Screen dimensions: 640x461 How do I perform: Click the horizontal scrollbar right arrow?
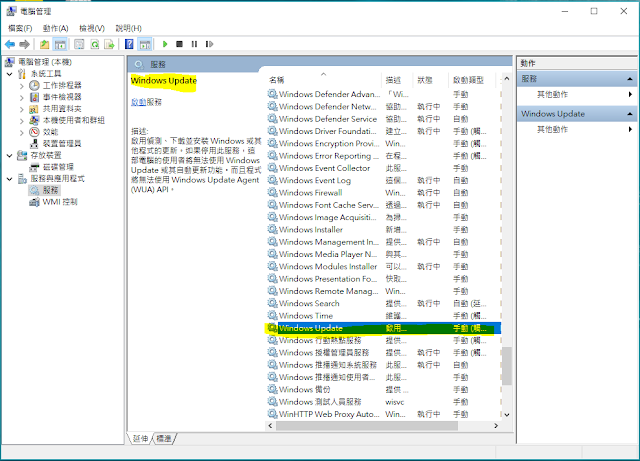pos(496,425)
